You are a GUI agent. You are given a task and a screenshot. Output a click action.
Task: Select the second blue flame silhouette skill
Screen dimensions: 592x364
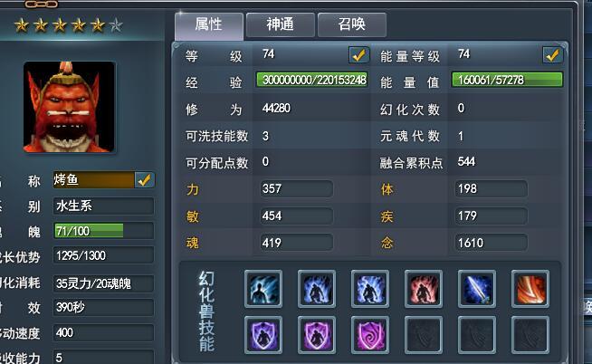370,289
